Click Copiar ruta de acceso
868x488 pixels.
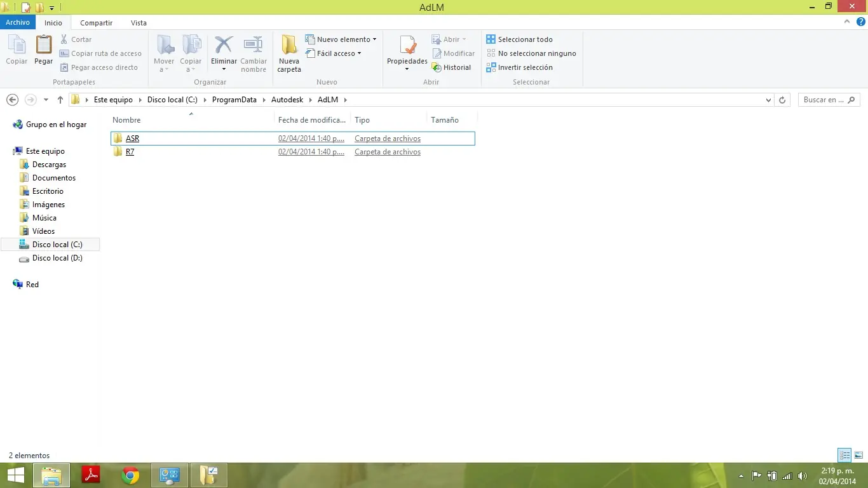(x=100, y=53)
